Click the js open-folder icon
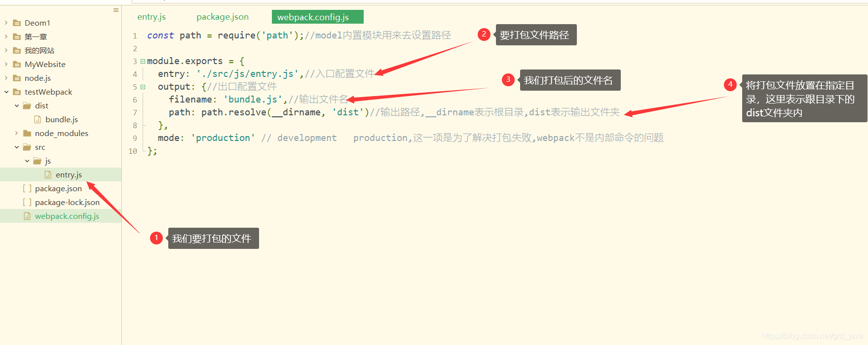868x345 pixels. pyautogui.click(x=38, y=161)
